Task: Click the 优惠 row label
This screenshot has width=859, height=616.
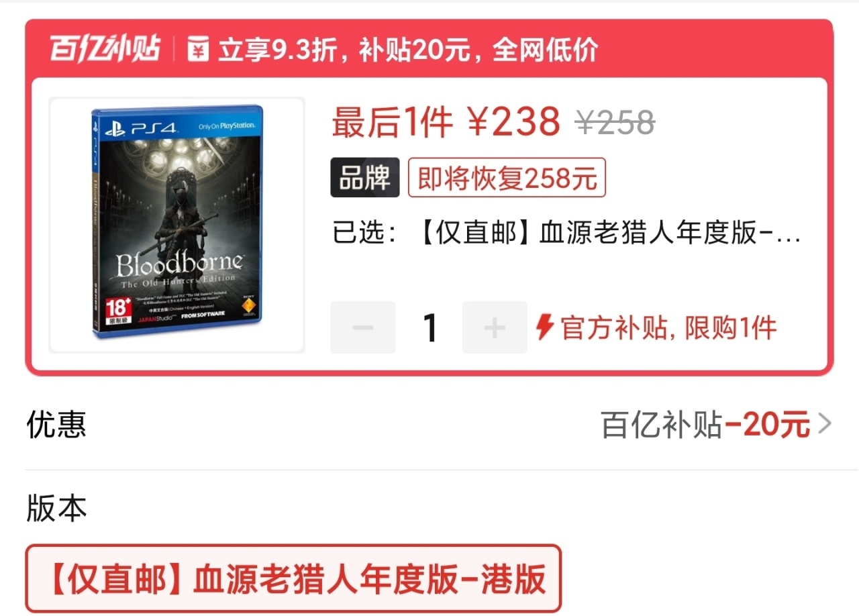Action: 56,424
